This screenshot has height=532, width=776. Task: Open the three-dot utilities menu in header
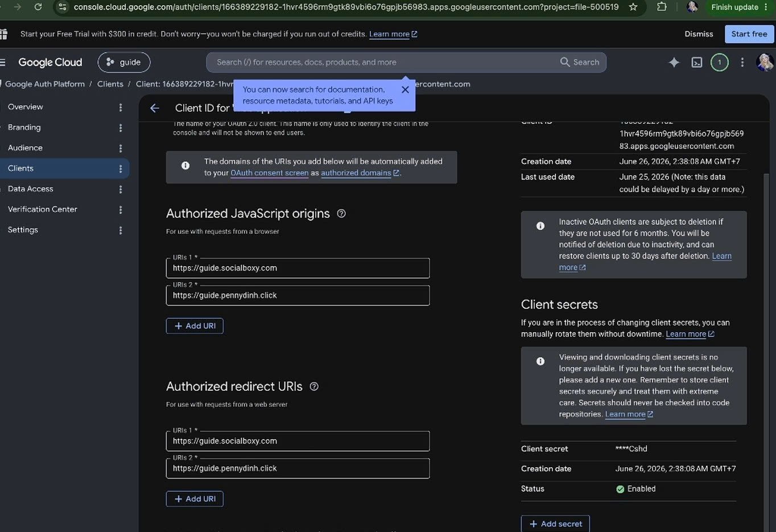[x=742, y=63]
